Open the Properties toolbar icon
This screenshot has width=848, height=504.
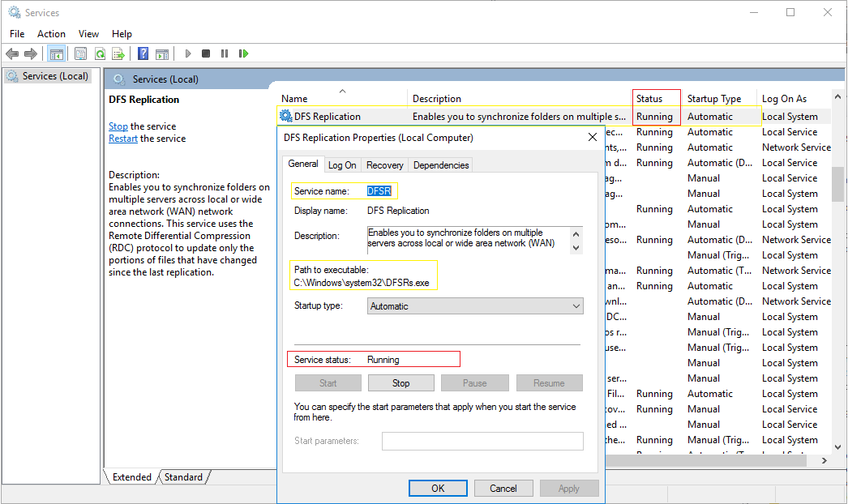click(x=80, y=53)
